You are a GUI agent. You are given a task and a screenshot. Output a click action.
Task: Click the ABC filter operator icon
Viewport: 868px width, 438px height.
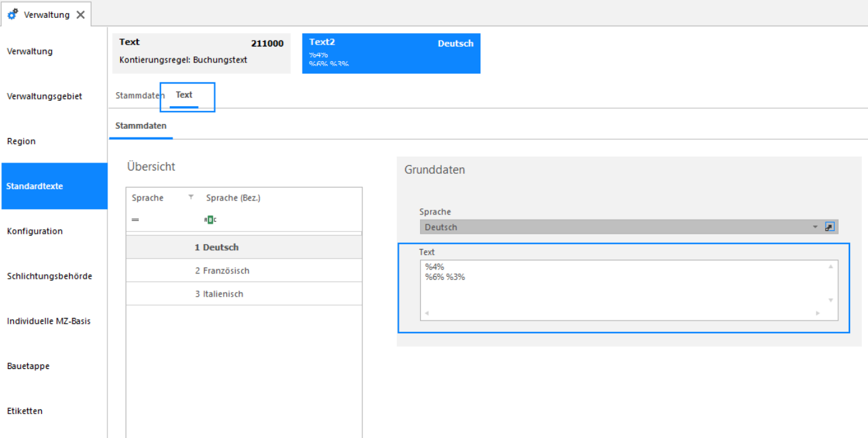210,220
